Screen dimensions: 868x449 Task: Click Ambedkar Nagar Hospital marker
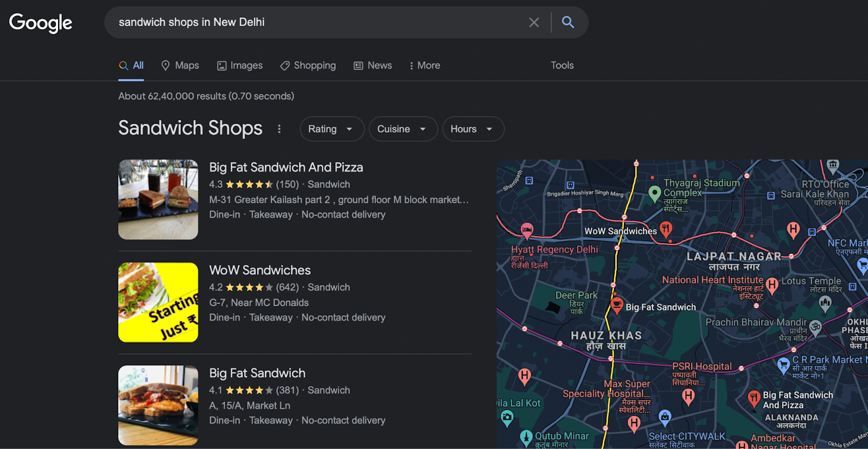click(x=742, y=445)
